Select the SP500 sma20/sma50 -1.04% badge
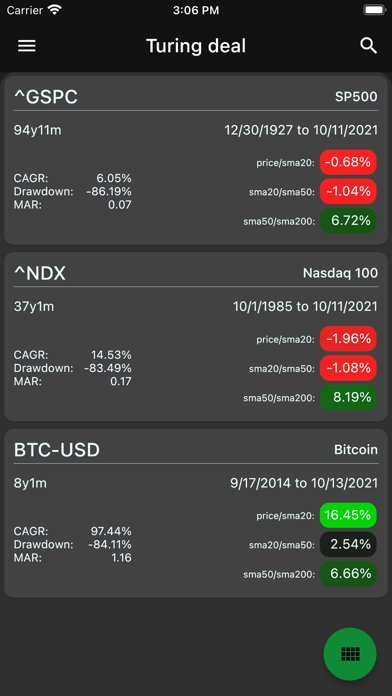 (348, 191)
